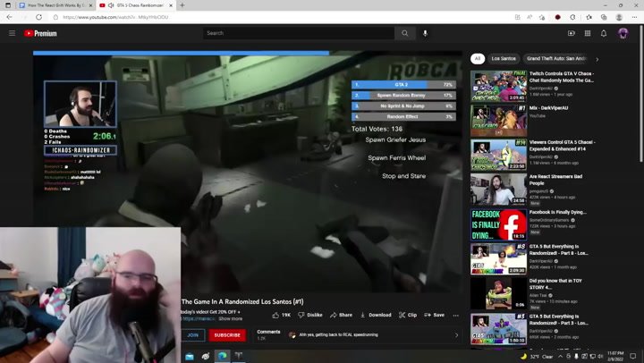Select the Los Santos filter chip

(504, 59)
